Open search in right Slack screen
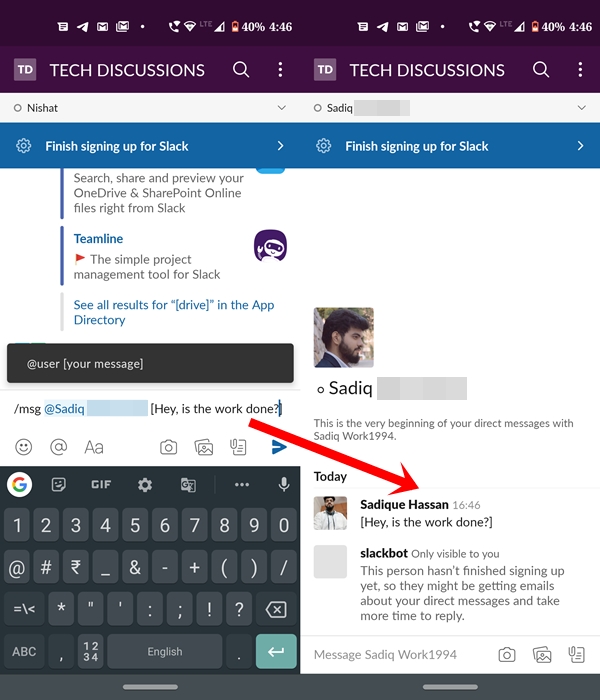Image resolution: width=600 pixels, height=700 pixels. pos(541,70)
